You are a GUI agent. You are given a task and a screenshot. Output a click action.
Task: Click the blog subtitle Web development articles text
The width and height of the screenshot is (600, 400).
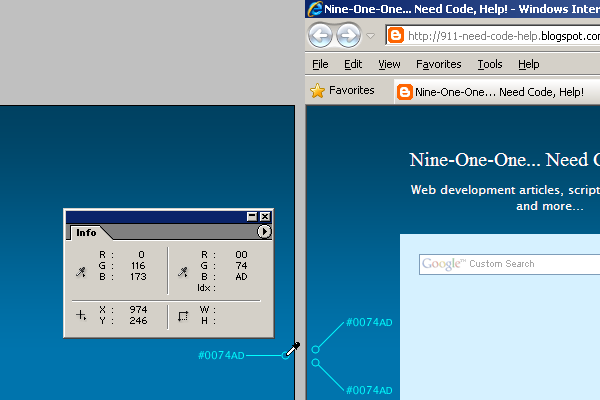pos(505,198)
